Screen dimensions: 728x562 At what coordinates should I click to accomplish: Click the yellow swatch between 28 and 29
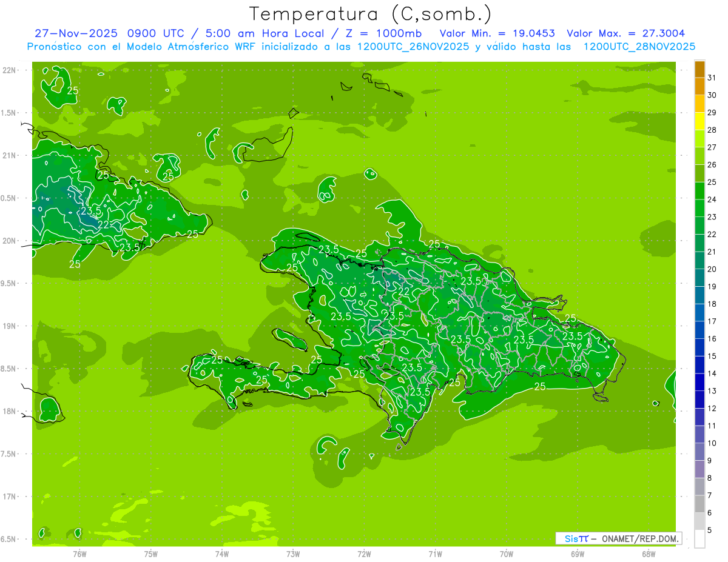click(x=699, y=121)
